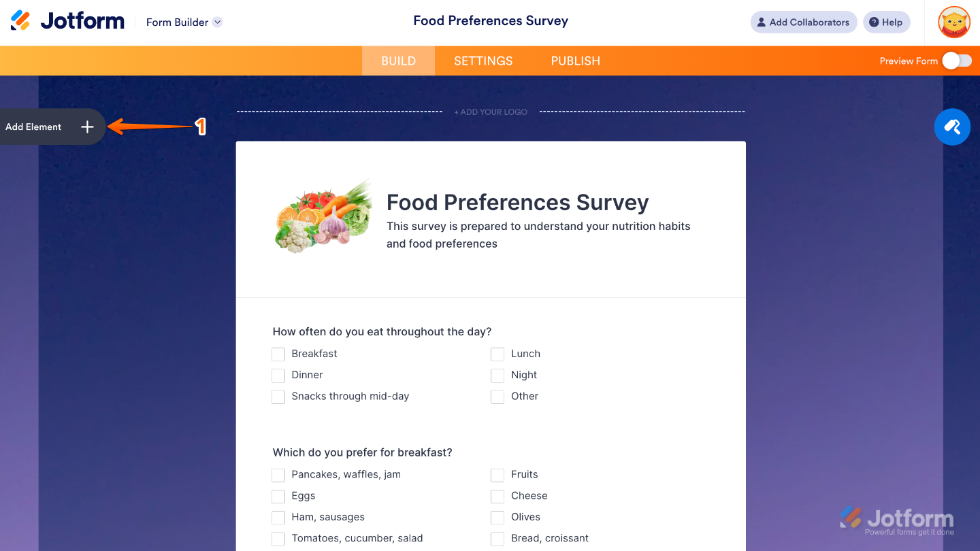Viewport: 980px width, 551px height.
Task: Click the Add Collaborators person icon
Action: pos(762,22)
